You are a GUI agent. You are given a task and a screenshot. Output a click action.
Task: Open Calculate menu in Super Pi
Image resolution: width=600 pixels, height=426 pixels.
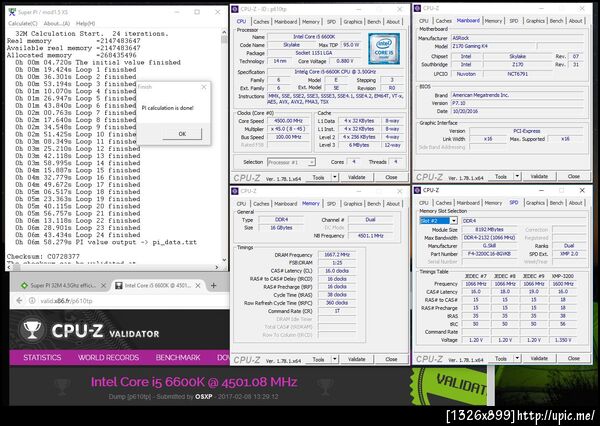tap(23, 24)
